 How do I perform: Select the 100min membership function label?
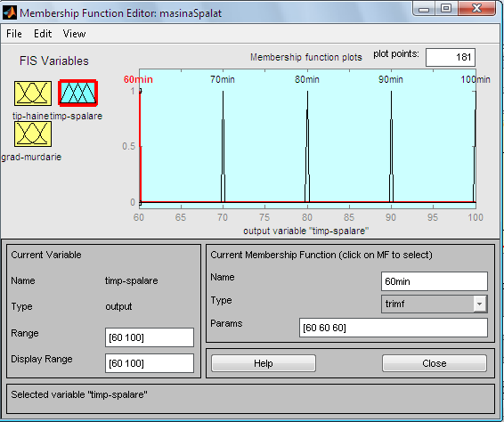tap(476, 79)
